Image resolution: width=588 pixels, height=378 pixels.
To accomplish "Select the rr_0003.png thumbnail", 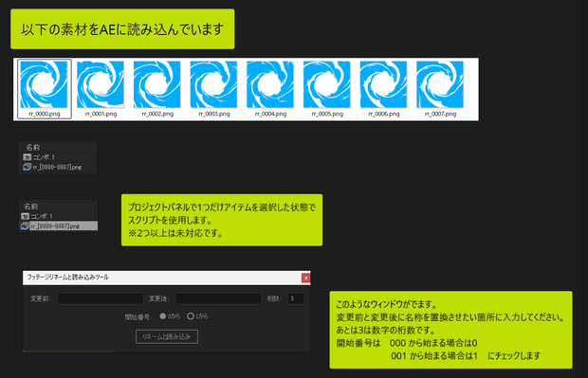I will [213, 84].
